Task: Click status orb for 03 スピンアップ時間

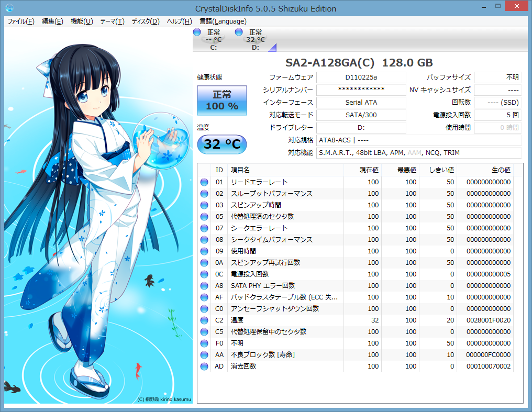Action: (204, 205)
